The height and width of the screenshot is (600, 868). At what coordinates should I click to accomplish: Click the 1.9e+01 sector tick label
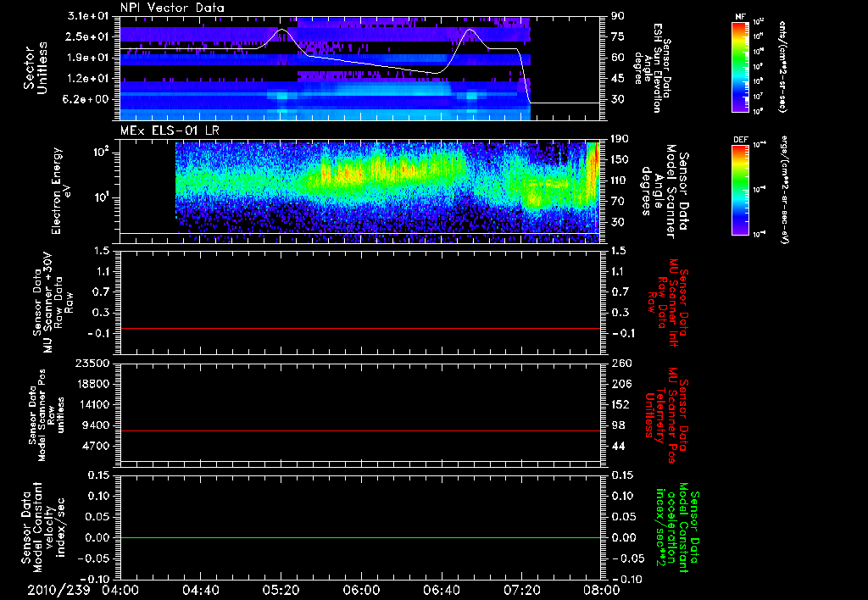[x=88, y=58]
